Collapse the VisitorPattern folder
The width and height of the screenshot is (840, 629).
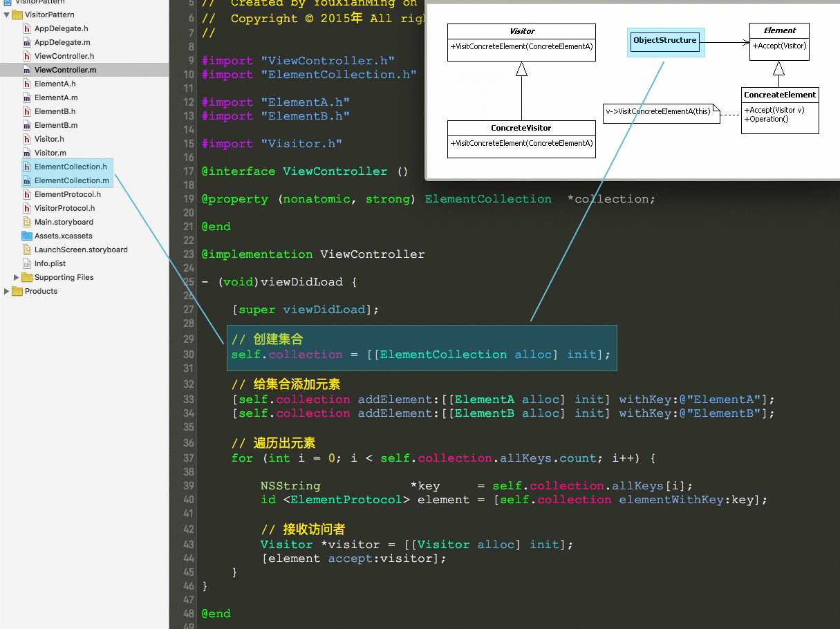(x=7, y=15)
